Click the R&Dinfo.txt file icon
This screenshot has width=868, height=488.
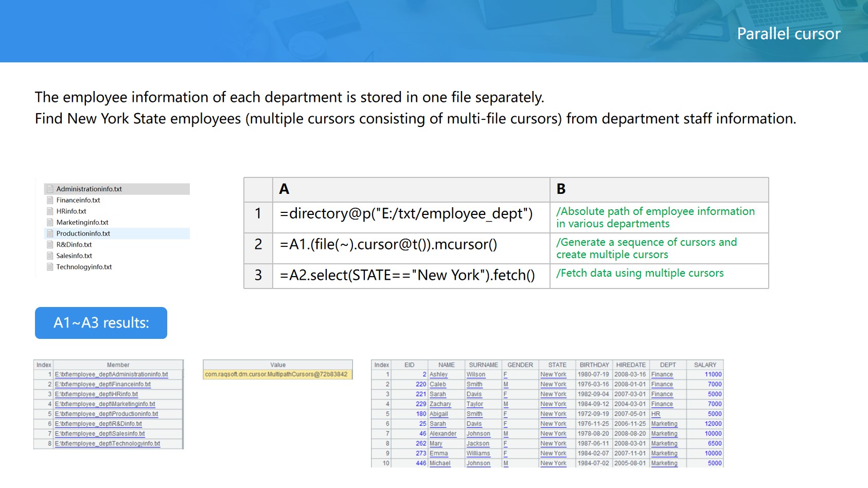click(x=50, y=245)
